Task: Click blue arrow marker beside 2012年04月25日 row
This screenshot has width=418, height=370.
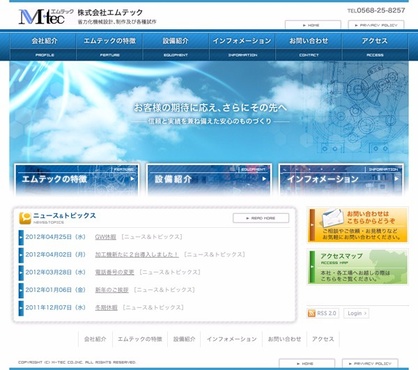Action: click(x=21, y=237)
